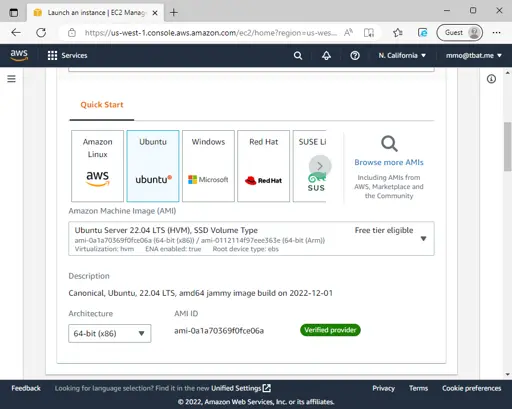Click the AMI ID ami-0a1a70369f0fce06a text

click(x=219, y=331)
